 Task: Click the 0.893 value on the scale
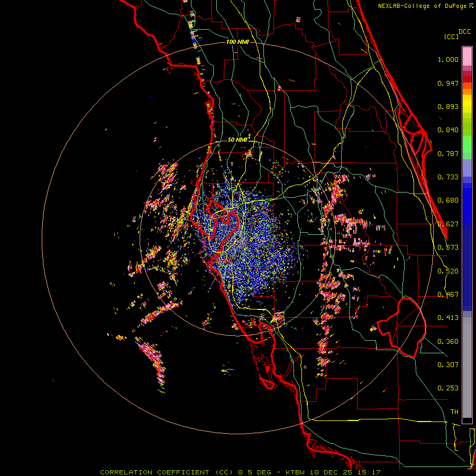448,106
